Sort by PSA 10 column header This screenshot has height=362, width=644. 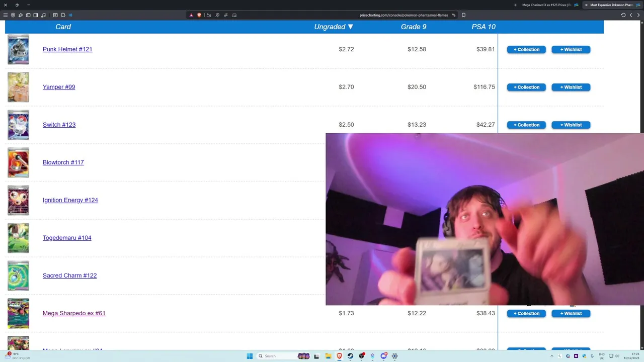(484, 27)
